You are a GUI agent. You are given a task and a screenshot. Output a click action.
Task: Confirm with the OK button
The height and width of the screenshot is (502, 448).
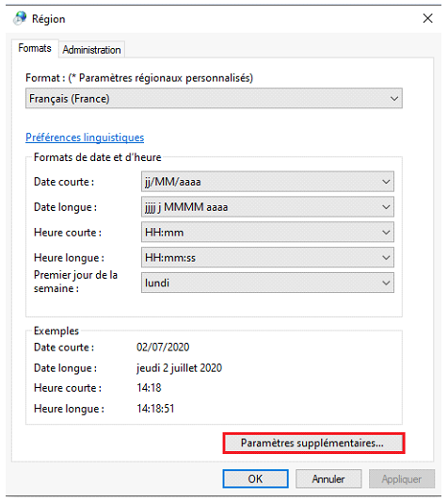[x=255, y=479]
